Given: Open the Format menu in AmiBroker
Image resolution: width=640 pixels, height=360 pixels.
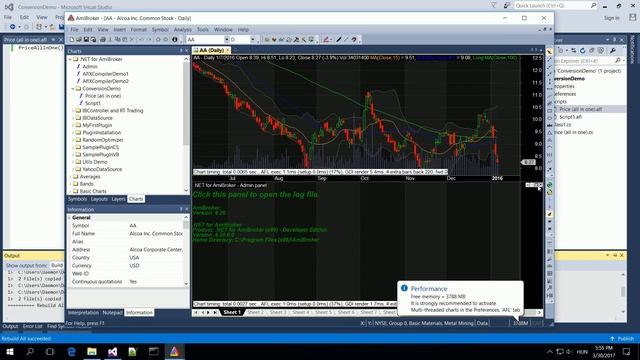Looking at the screenshot, I should pos(138,29).
